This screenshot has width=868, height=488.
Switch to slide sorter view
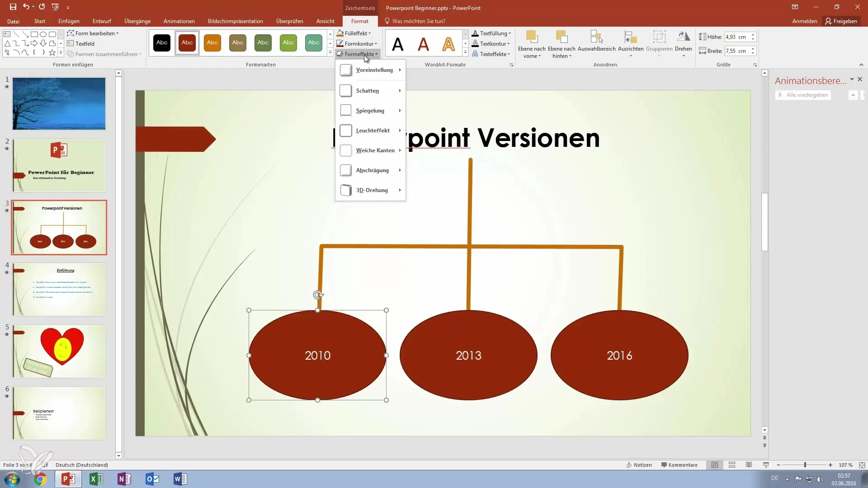tap(732, 465)
